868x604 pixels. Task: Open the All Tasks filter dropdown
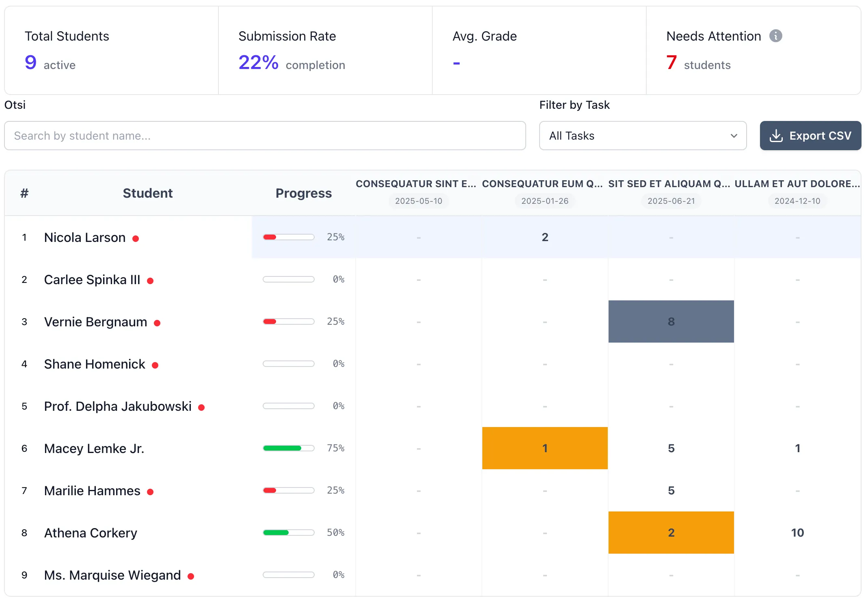point(643,136)
